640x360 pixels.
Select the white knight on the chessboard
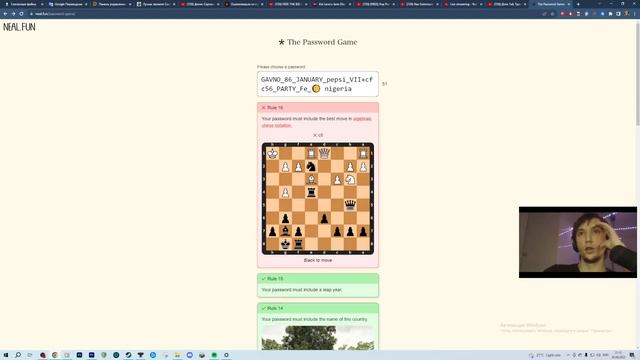point(350,179)
